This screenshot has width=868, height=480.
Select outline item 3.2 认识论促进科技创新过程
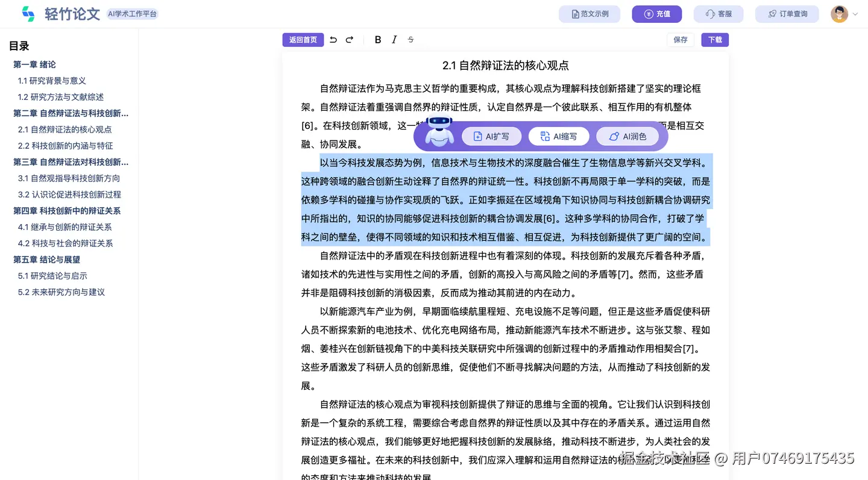click(x=68, y=194)
